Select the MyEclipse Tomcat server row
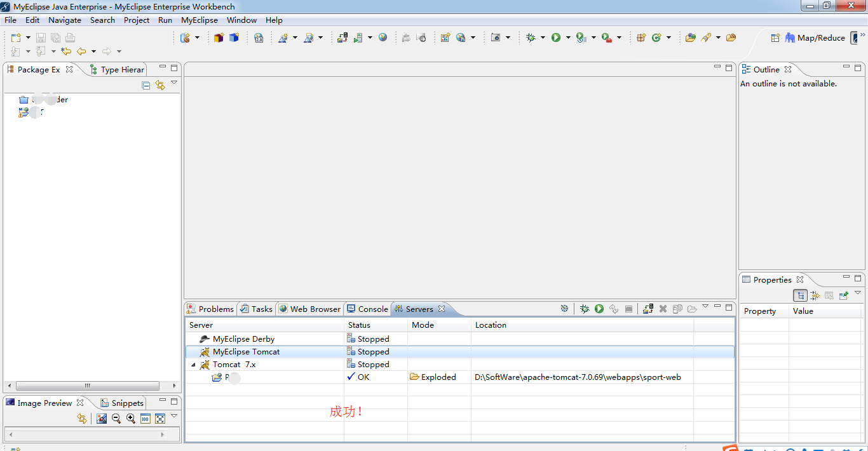868x451 pixels. (x=460, y=352)
